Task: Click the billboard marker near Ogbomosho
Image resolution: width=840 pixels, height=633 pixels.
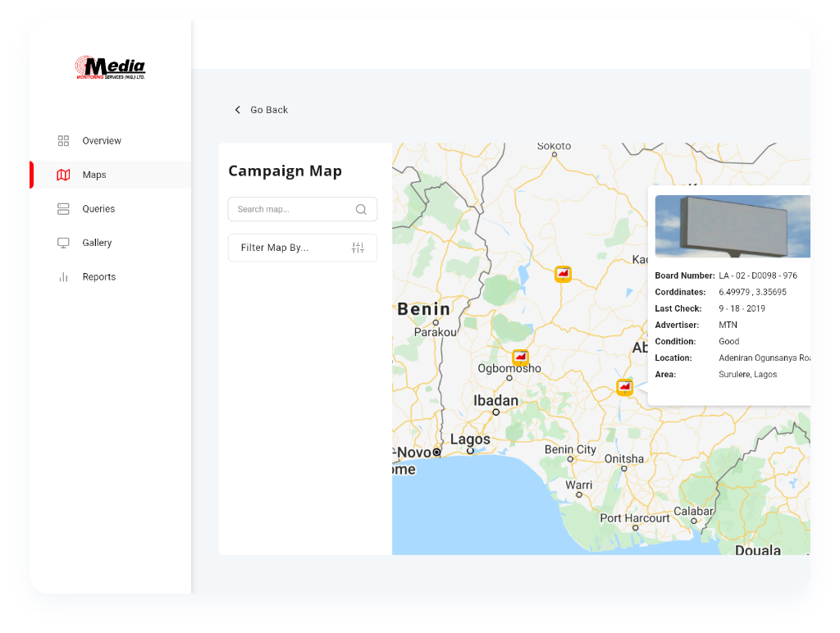Action: pyautogui.click(x=520, y=357)
